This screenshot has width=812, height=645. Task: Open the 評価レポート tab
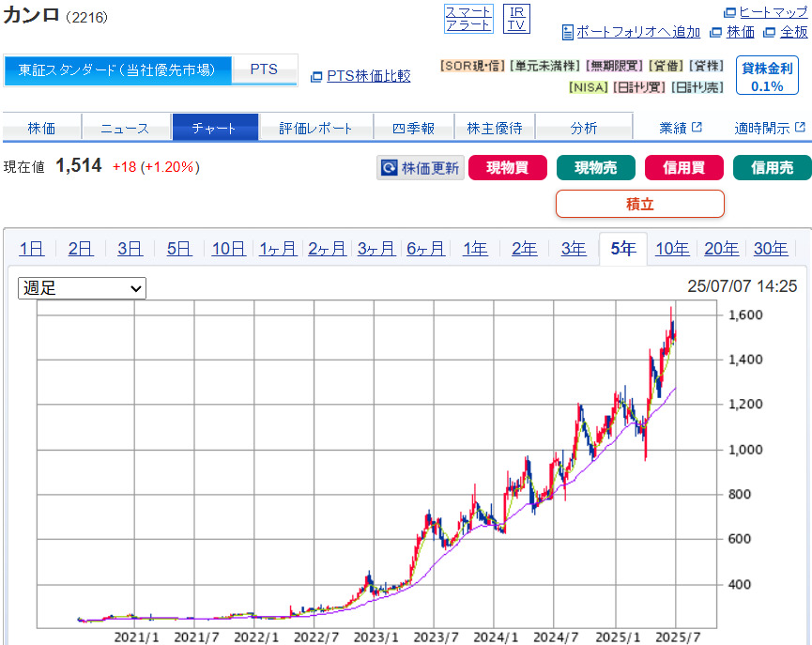pos(316,128)
